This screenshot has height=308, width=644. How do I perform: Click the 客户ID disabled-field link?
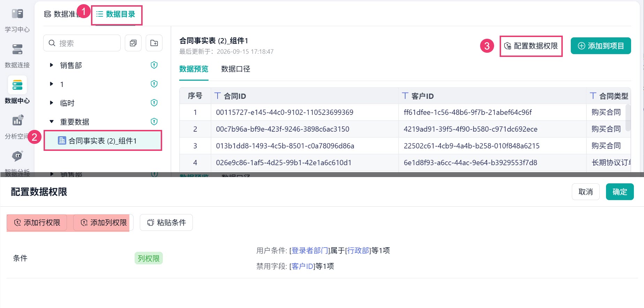[x=302, y=266]
